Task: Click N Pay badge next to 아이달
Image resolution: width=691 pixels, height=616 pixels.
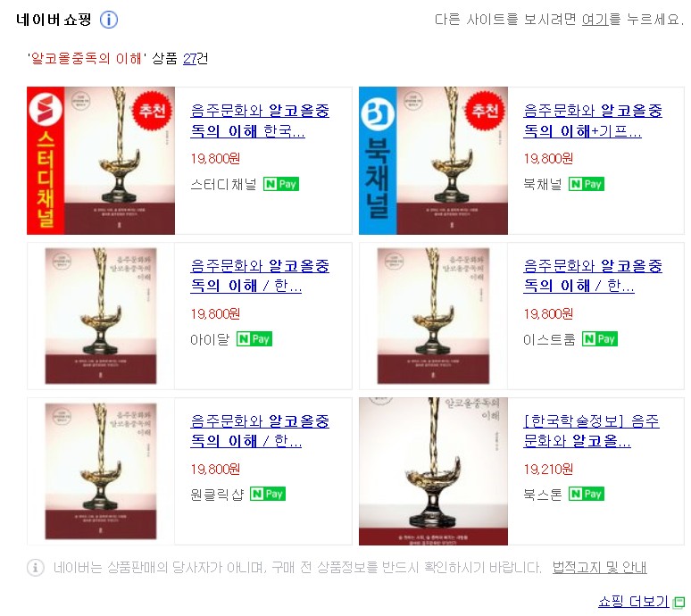Action: coord(254,339)
